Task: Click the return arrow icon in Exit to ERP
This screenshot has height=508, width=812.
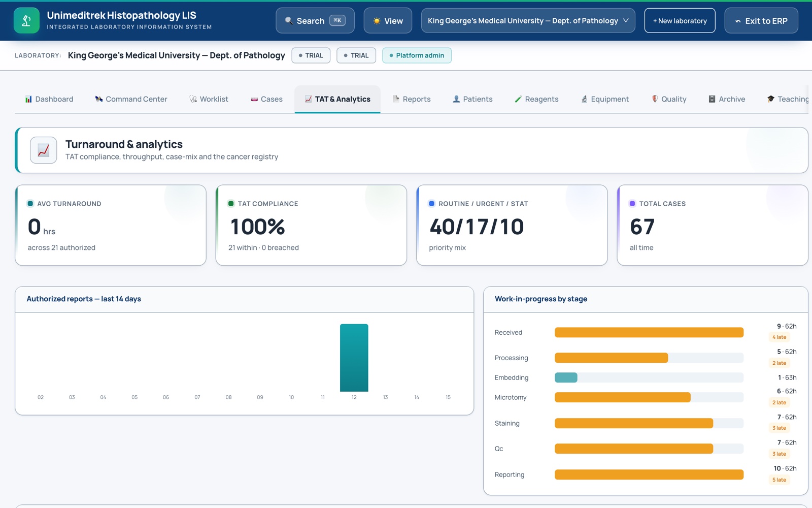Action: 738,21
